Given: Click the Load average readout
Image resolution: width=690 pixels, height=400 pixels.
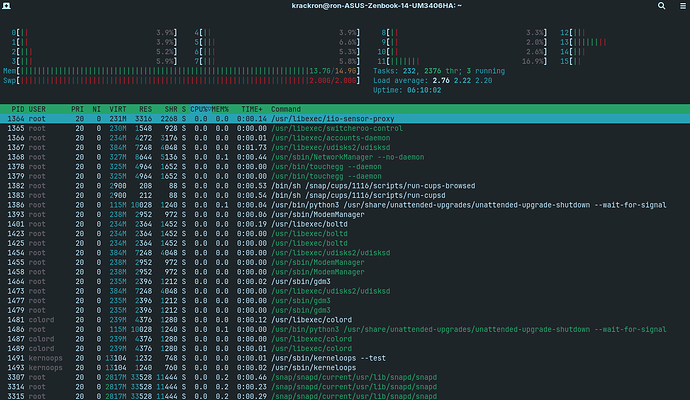Looking at the screenshot, I should tap(428, 80).
